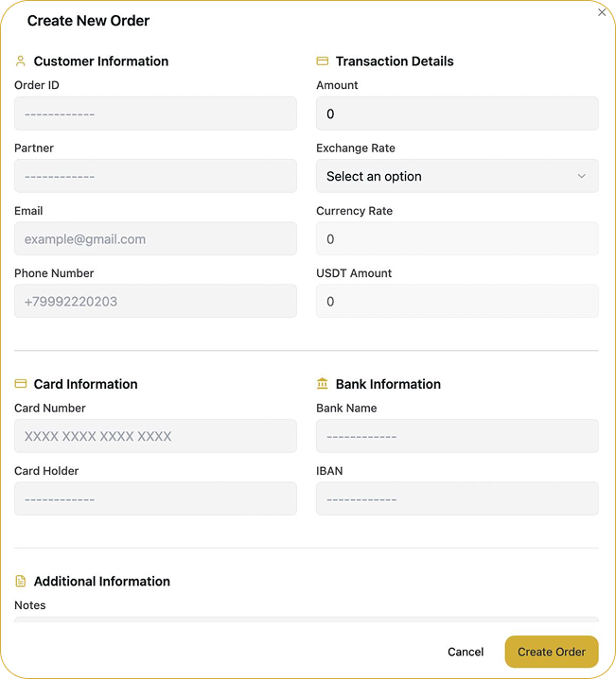Image resolution: width=616 pixels, height=679 pixels.
Task: Click the Card Information heading
Action: click(x=86, y=384)
